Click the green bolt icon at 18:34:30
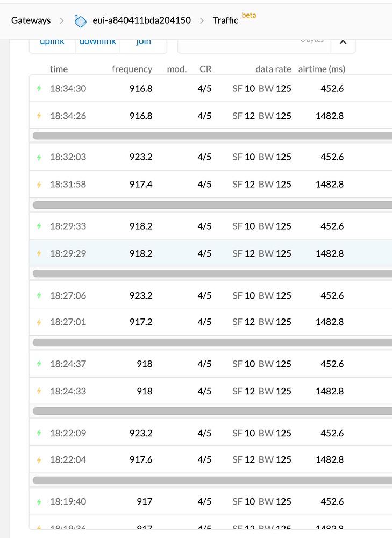This screenshot has height=538, width=392. pos(39,88)
